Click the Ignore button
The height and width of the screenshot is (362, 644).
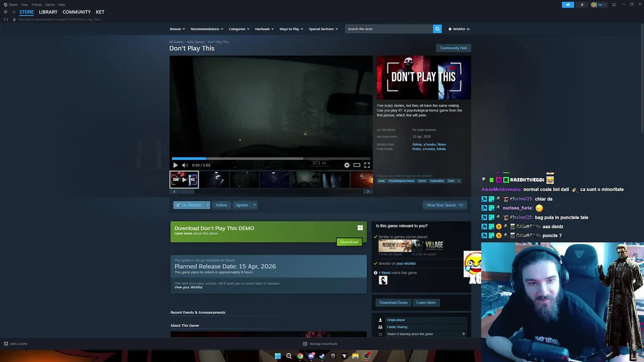click(x=242, y=205)
